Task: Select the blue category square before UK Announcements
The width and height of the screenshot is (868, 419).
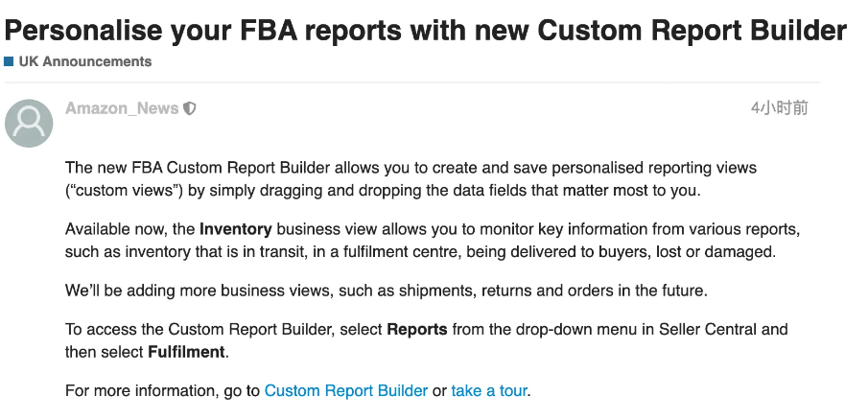Action: point(9,61)
